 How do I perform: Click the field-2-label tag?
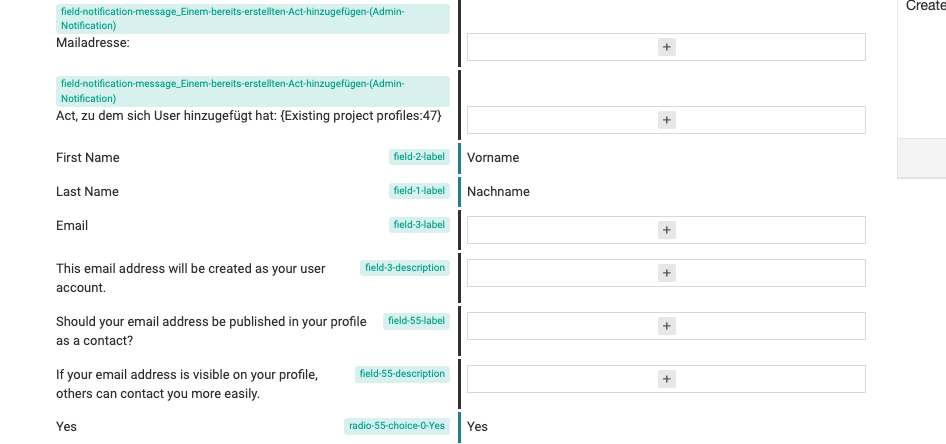[x=419, y=158]
